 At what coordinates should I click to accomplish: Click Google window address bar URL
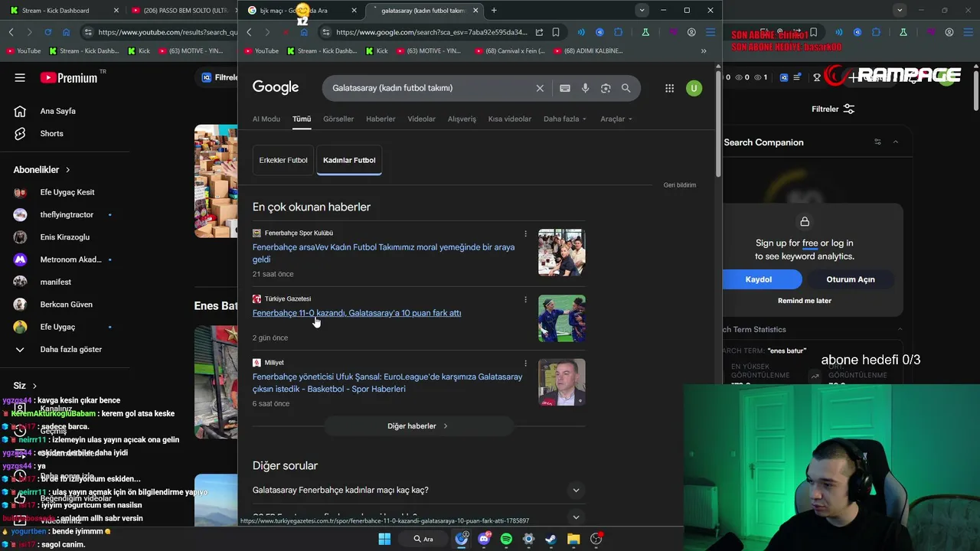point(432,32)
